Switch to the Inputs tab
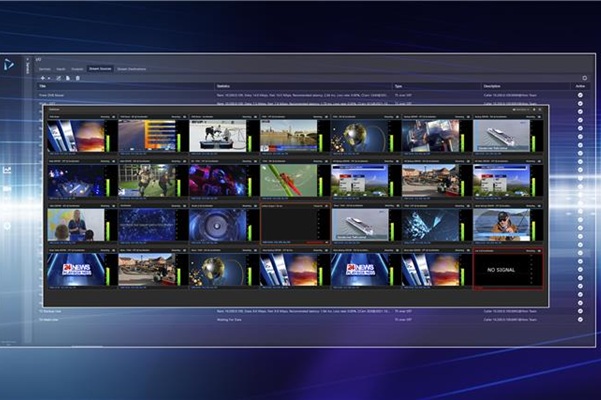601x400 pixels. click(x=61, y=69)
